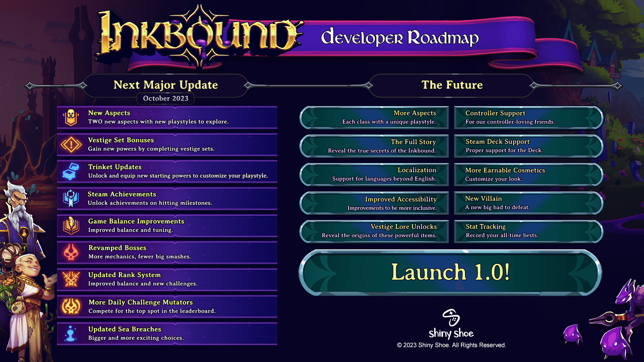Click 'Bigger and more exciting choices' text
This screenshot has height=362, width=644.
(136, 338)
